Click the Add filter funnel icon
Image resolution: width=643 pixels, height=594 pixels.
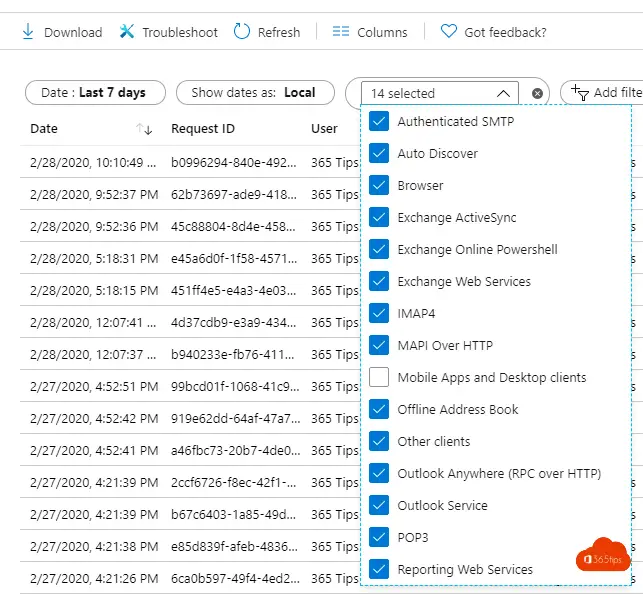pyautogui.click(x=580, y=93)
